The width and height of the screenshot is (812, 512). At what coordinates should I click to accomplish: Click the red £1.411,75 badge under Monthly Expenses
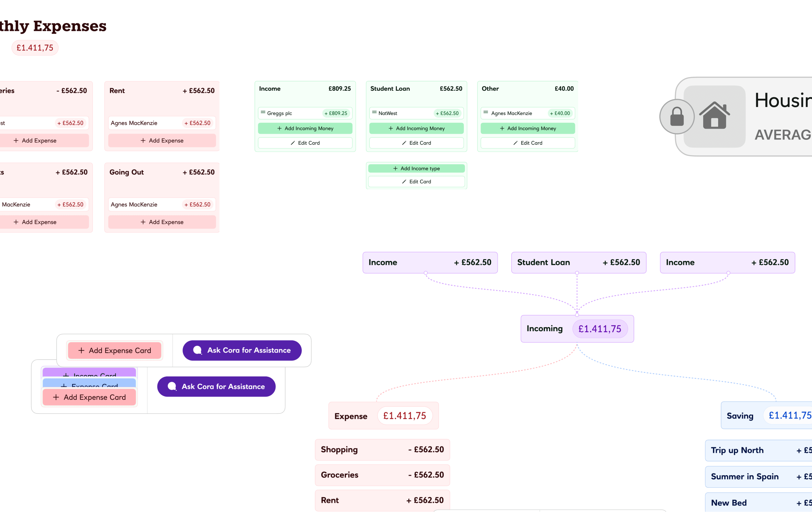point(35,47)
